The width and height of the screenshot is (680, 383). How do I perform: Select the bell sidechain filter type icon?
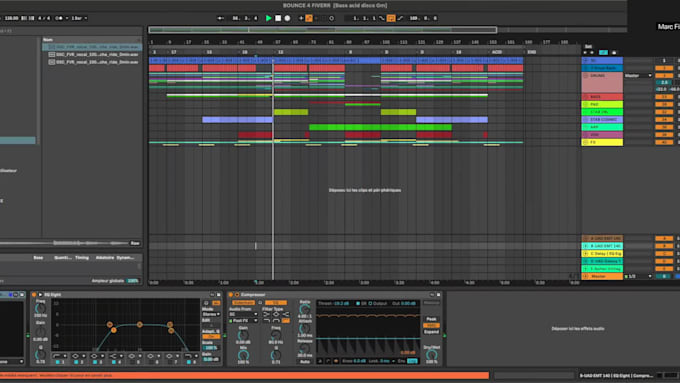276,314
